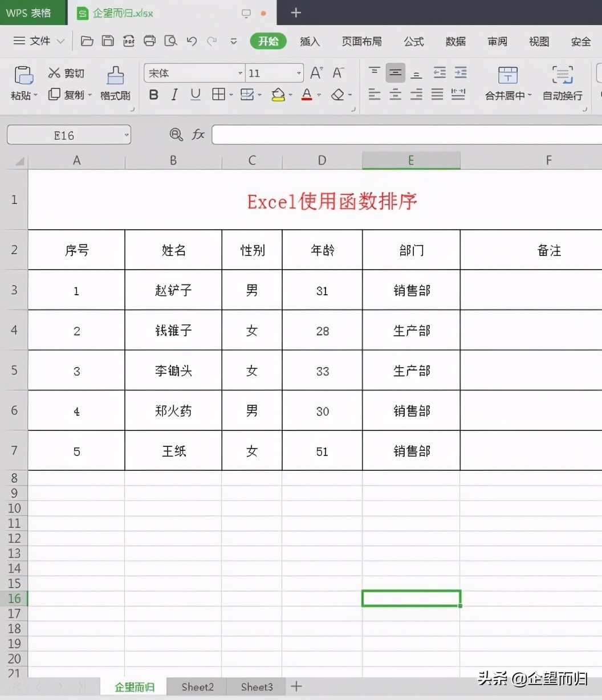Click the 自动换行 wrap text button

pos(563,83)
